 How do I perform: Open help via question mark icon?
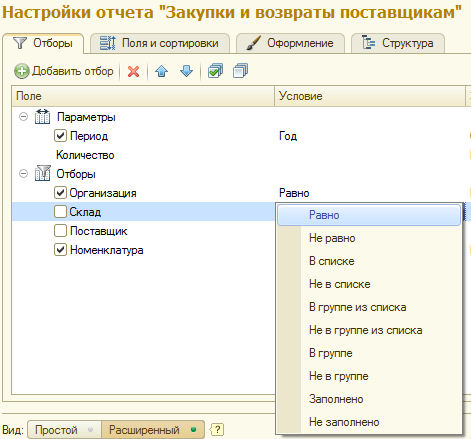click(x=217, y=430)
